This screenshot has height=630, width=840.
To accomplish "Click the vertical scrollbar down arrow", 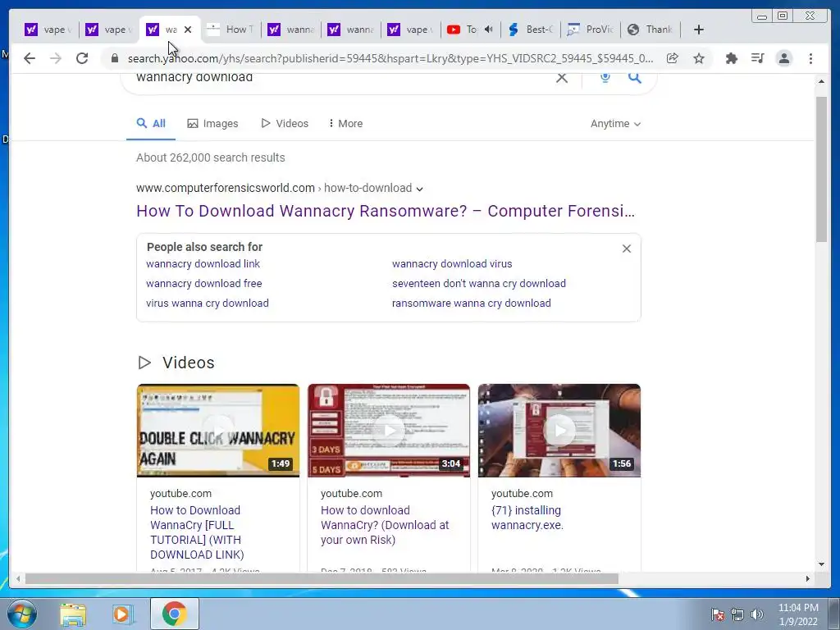I will pos(821,564).
